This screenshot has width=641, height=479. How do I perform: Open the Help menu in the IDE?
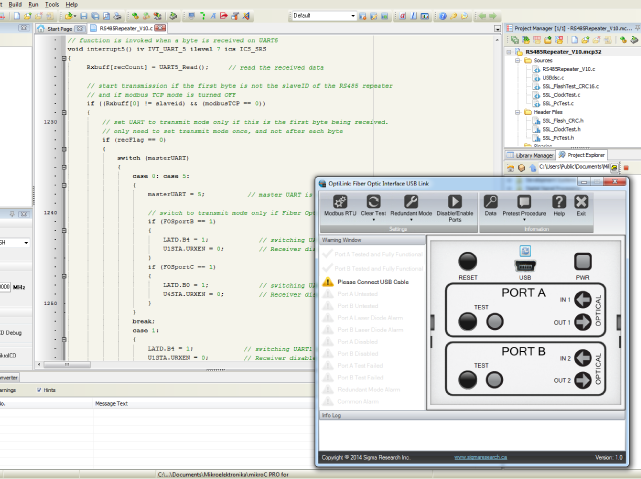click(x=72, y=4)
